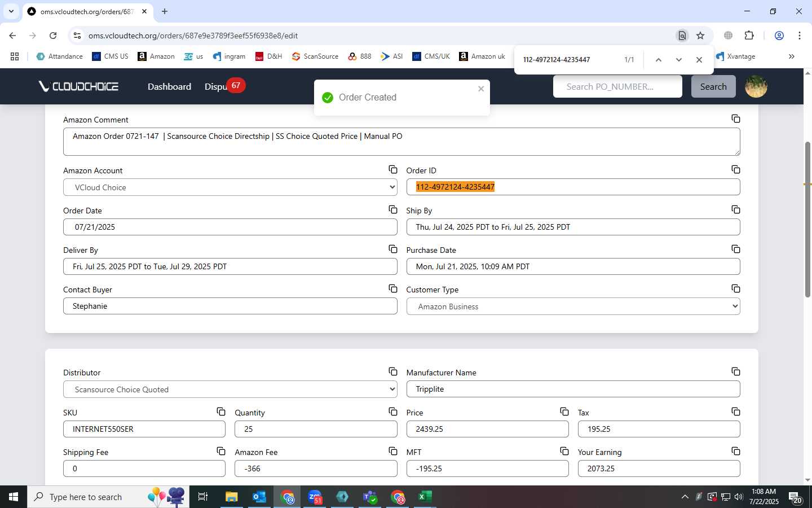Open the ingram bookmark
The width and height of the screenshot is (812, 508).
(x=229, y=56)
